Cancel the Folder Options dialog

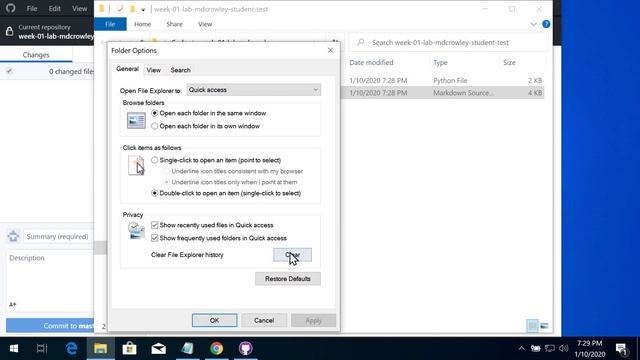264,320
